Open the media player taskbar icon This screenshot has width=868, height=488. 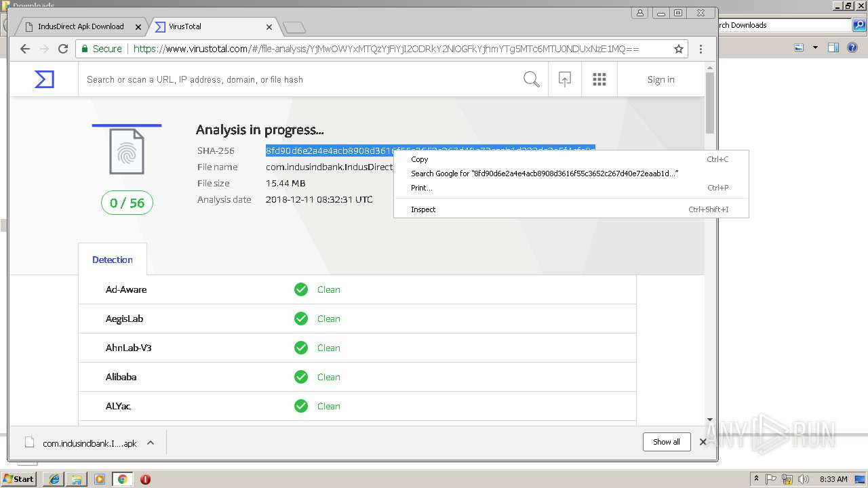tap(100, 479)
